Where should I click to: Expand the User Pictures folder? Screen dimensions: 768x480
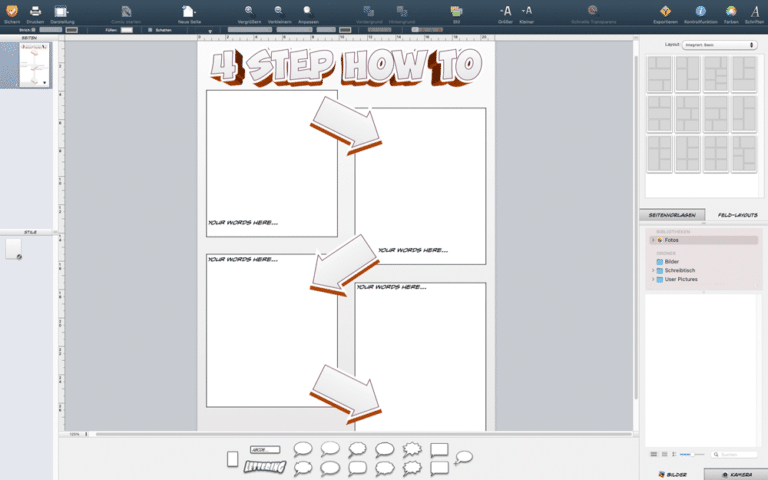[x=653, y=279]
